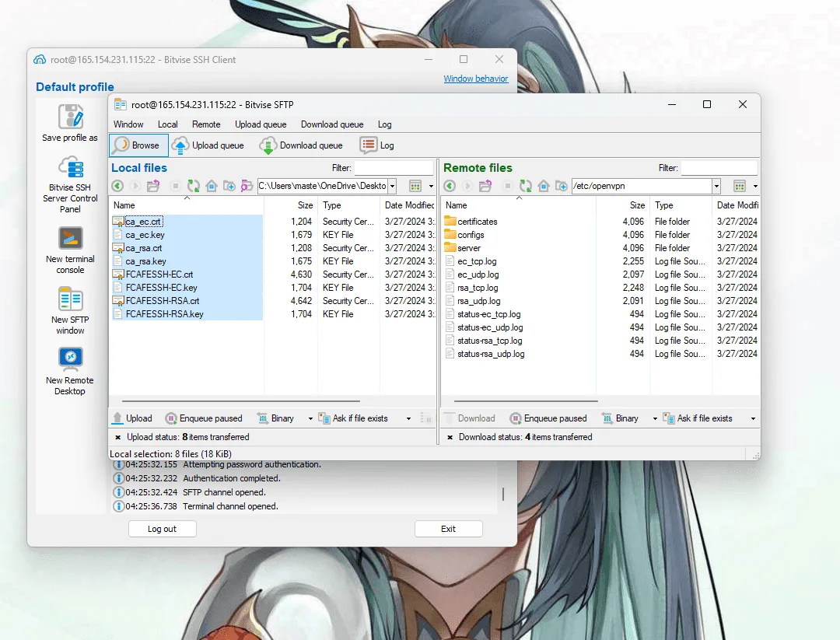Sort Local files by Name column
Viewport: 840px width, 640px height.
187,205
